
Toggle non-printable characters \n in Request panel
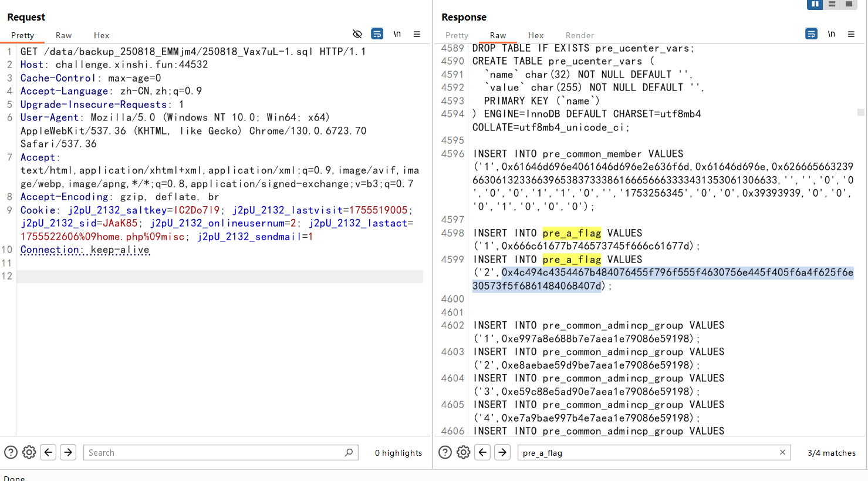click(x=397, y=34)
